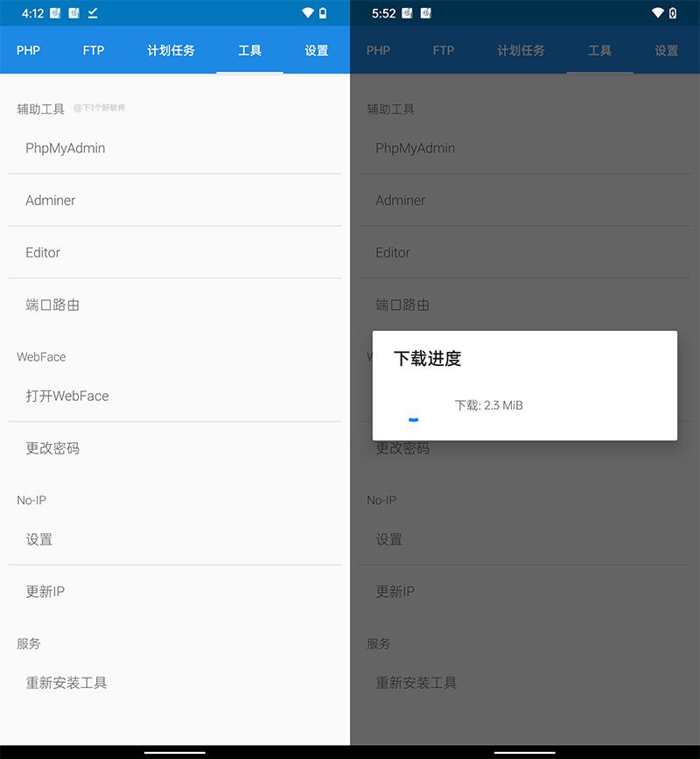
Task: Open the FTP tab
Action: click(94, 50)
